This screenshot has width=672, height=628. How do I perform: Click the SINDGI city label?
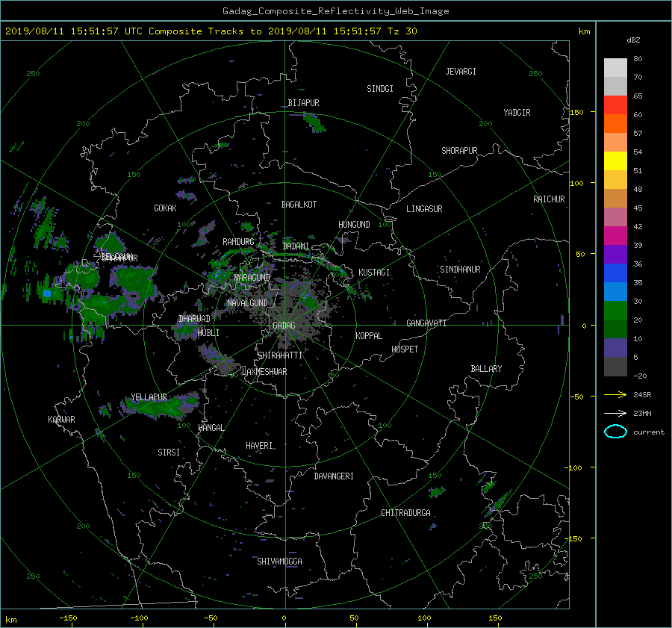(x=380, y=89)
